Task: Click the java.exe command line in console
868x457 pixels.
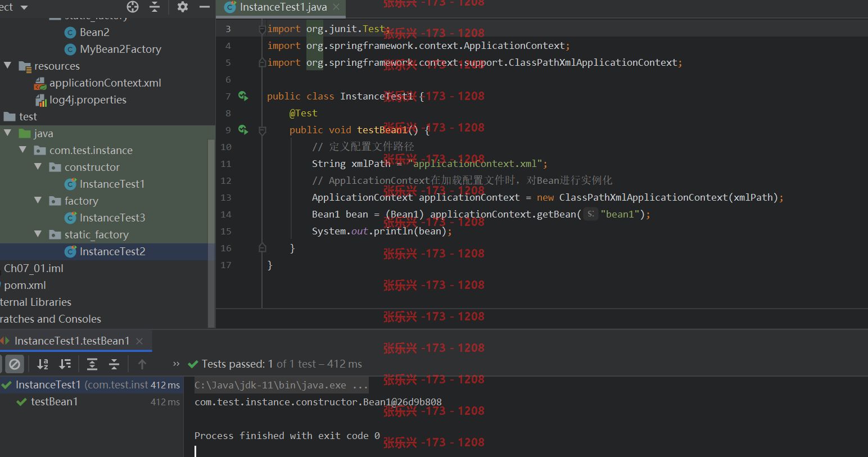Action: coord(281,385)
